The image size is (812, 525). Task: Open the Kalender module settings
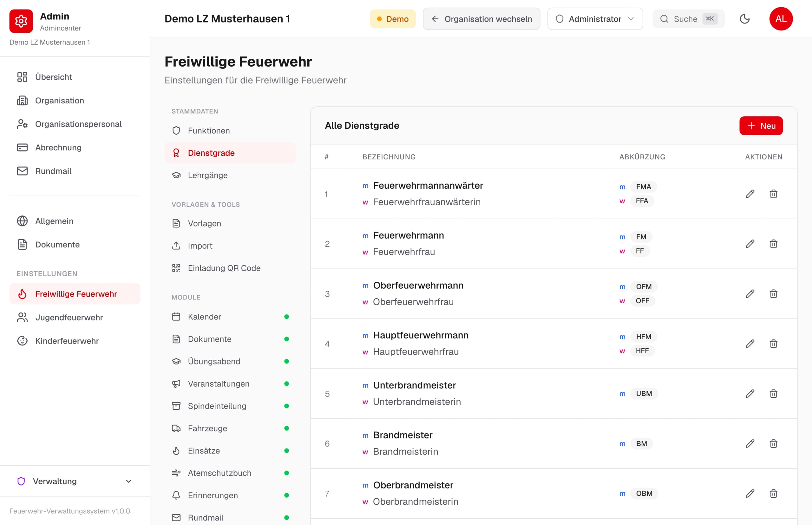click(230, 317)
